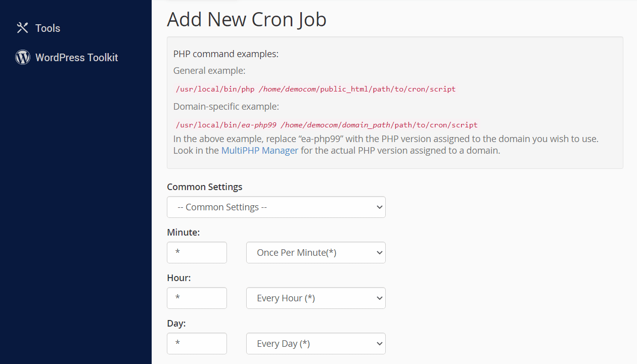
Task: Open the Every Day dropdown
Action: 315,344
